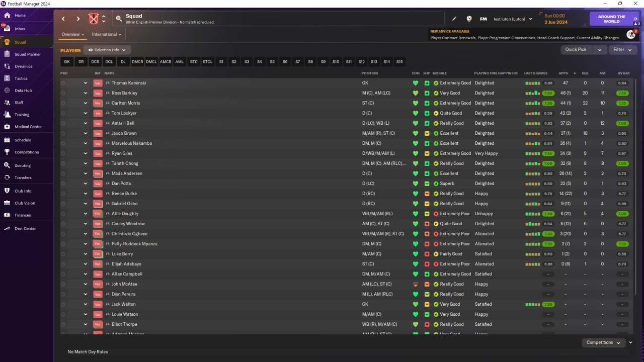This screenshot has height=362, width=644.
Task: Click the Quick Pick button
Action: pos(576,50)
